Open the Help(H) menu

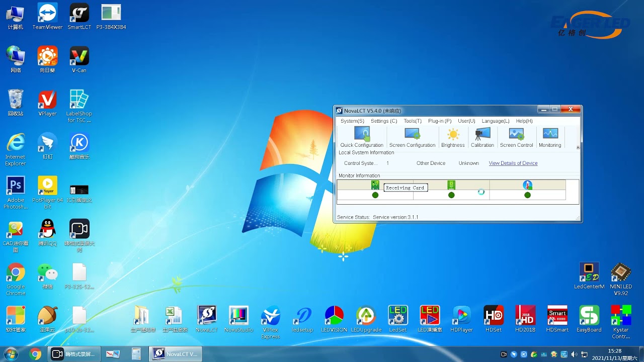[524, 121]
